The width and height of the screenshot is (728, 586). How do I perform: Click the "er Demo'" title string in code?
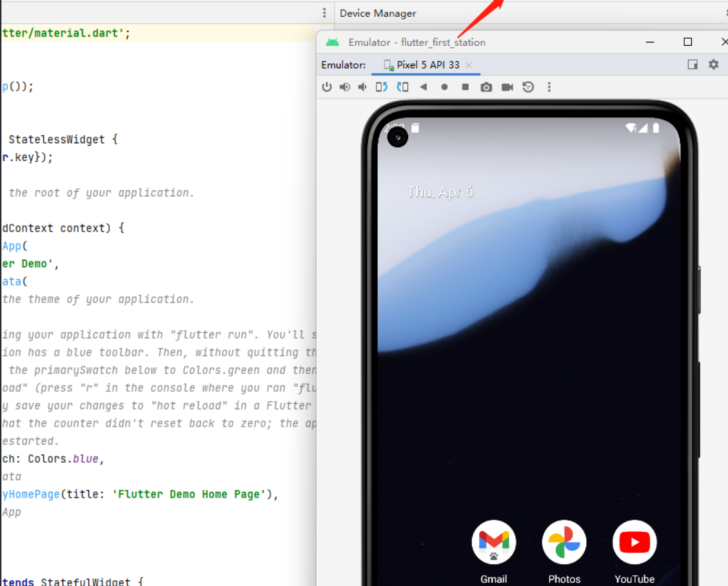(27, 264)
